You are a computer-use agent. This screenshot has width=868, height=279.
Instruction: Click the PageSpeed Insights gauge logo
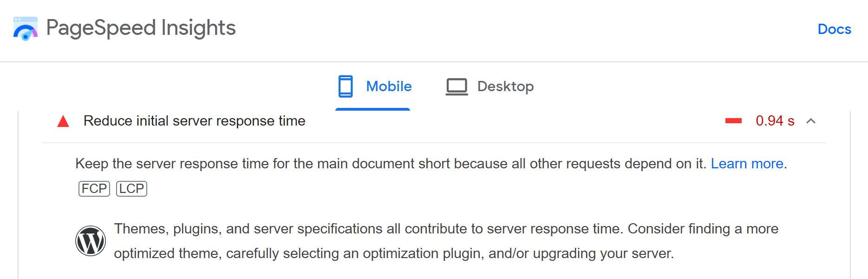pyautogui.click(x=26, y=29)
